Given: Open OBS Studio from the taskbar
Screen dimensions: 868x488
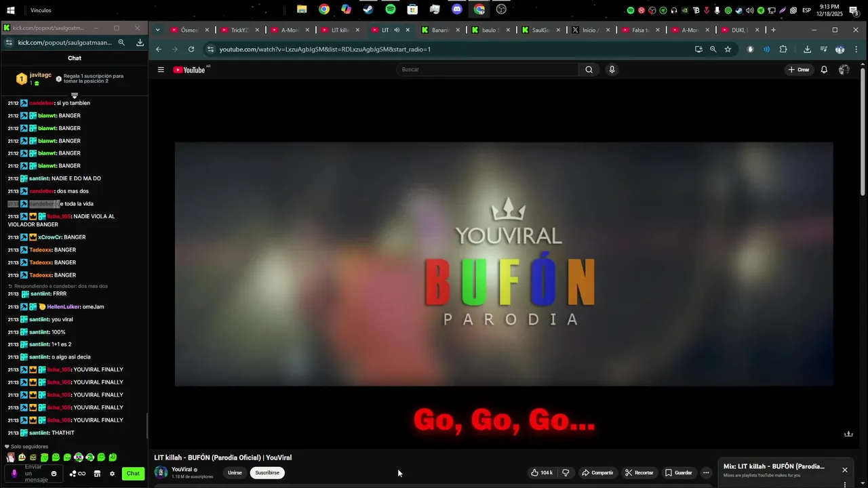Looking at the screenshot, I should point(501,9).
